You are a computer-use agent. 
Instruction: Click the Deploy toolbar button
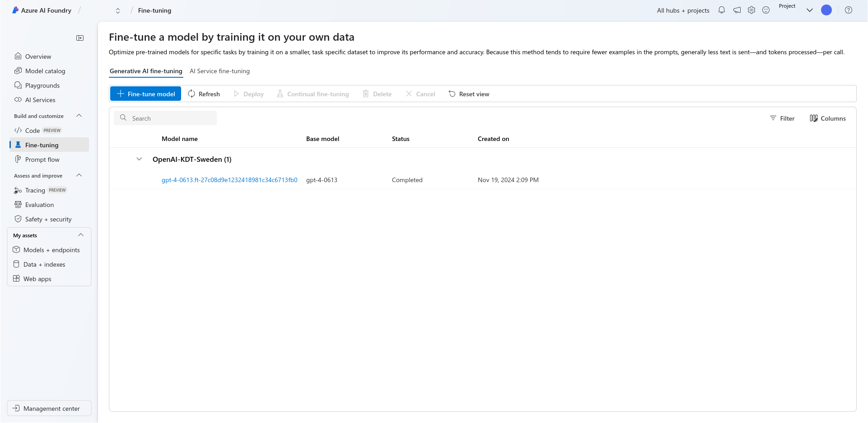click(249, 94)
